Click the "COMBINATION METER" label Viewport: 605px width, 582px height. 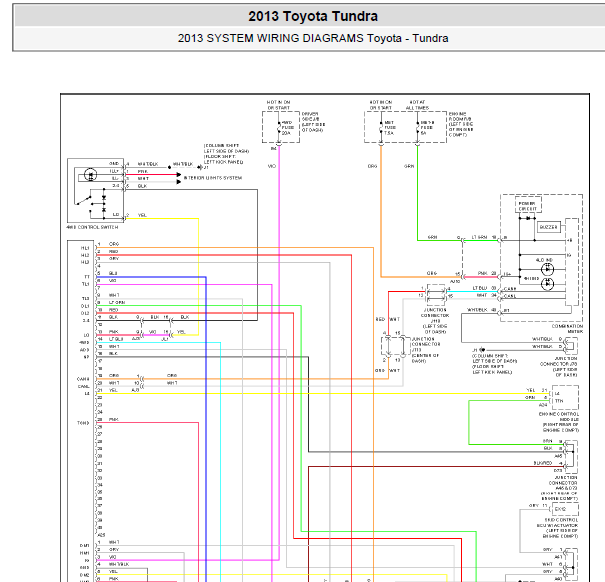coord(567,329)
